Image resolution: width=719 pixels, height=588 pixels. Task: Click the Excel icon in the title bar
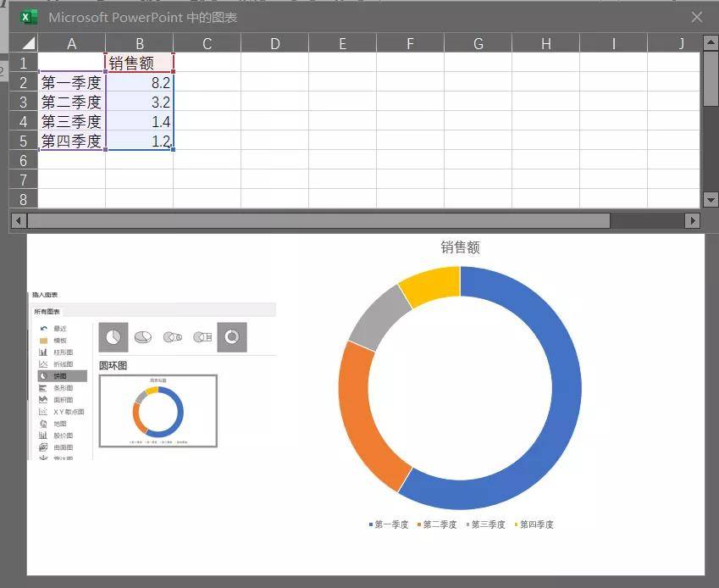click(x=29, y=17)
